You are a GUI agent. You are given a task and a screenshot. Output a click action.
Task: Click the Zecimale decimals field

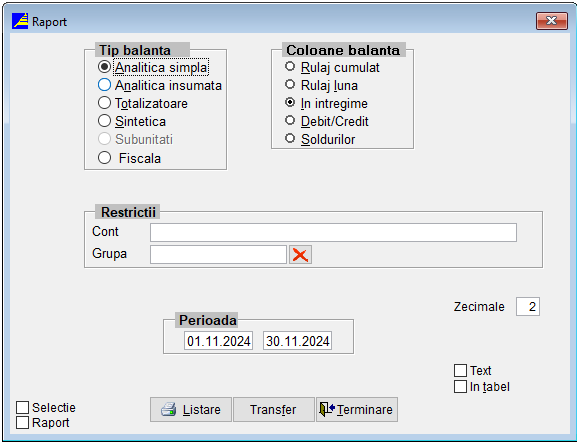coord(528,307)
